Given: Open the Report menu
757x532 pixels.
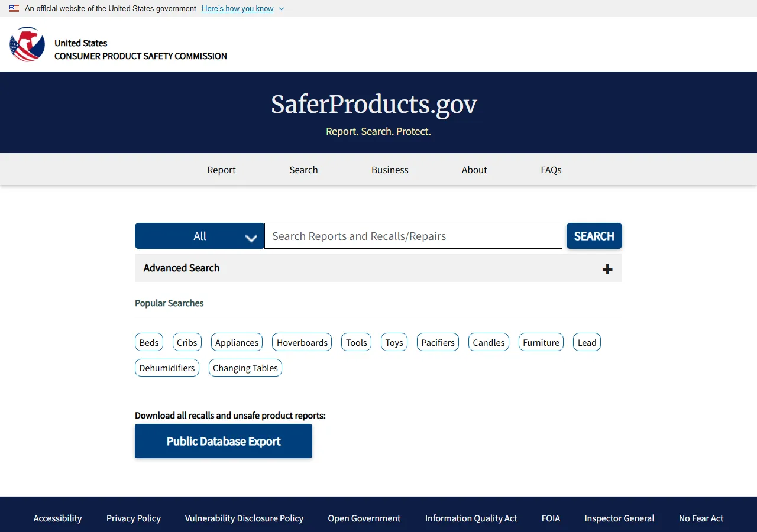Looking at the screenshot, I should point(222,170).
